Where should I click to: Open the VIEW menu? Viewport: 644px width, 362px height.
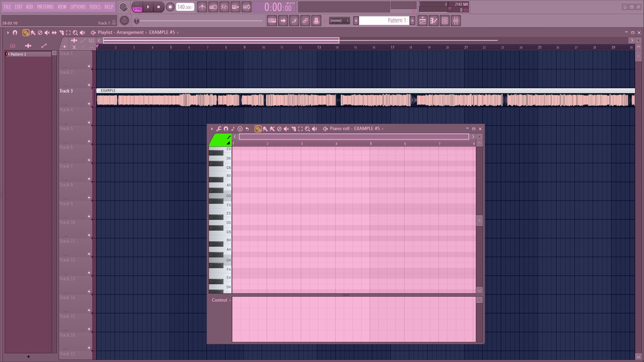[62, 7]
